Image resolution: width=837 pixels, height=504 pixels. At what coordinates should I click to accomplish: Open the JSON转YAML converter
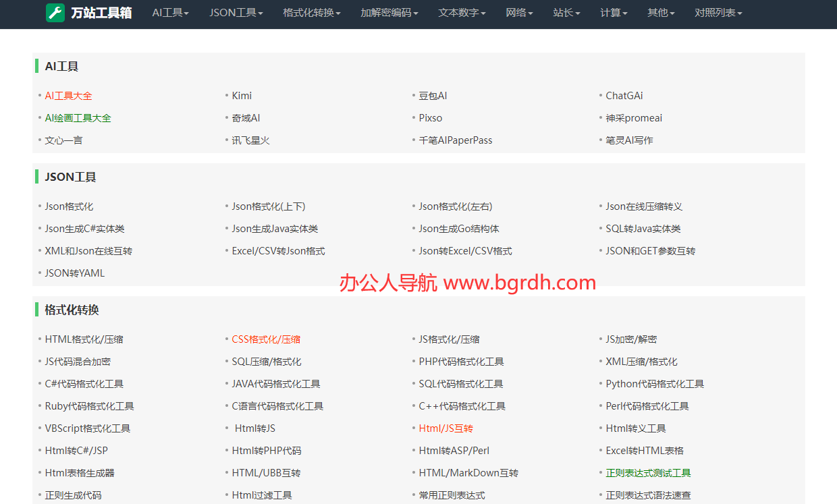coord(74,273)
